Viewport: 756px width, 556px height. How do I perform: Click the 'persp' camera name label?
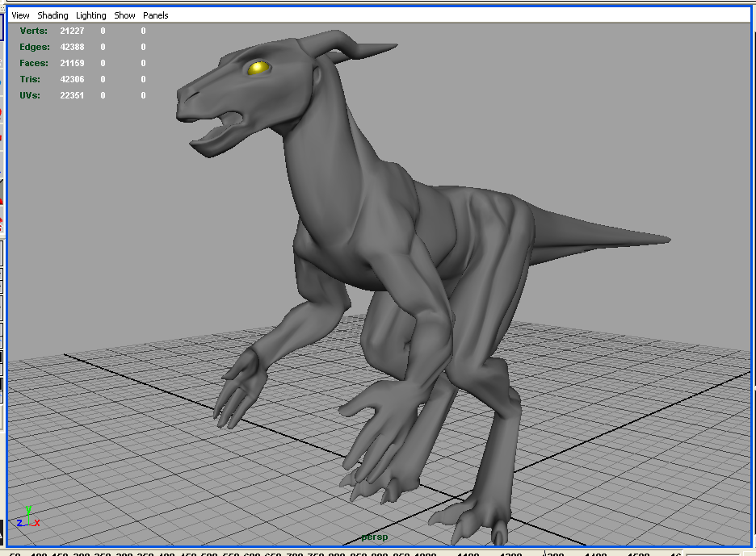(375, 537)
